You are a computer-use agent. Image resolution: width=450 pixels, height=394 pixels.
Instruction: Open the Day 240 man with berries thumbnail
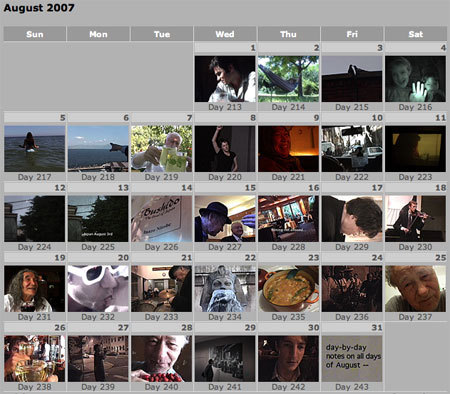coord(162,359)
